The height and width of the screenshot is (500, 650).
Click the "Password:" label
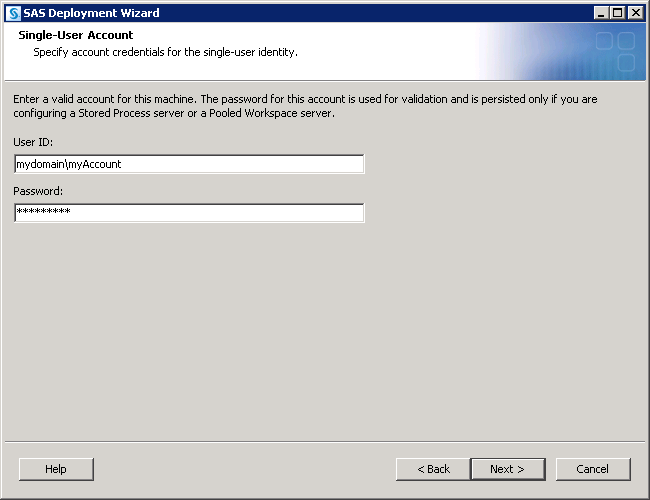click(x=38, y=191)
